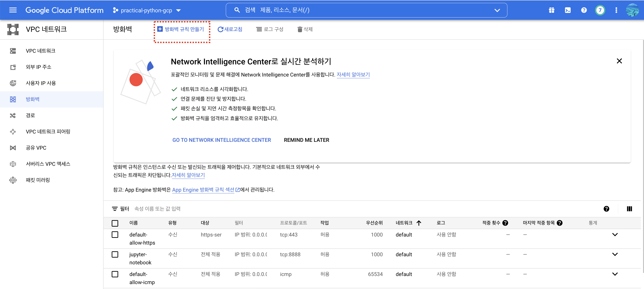
Task: Click REMIND ME LATER button
Action: click(306, 140)
